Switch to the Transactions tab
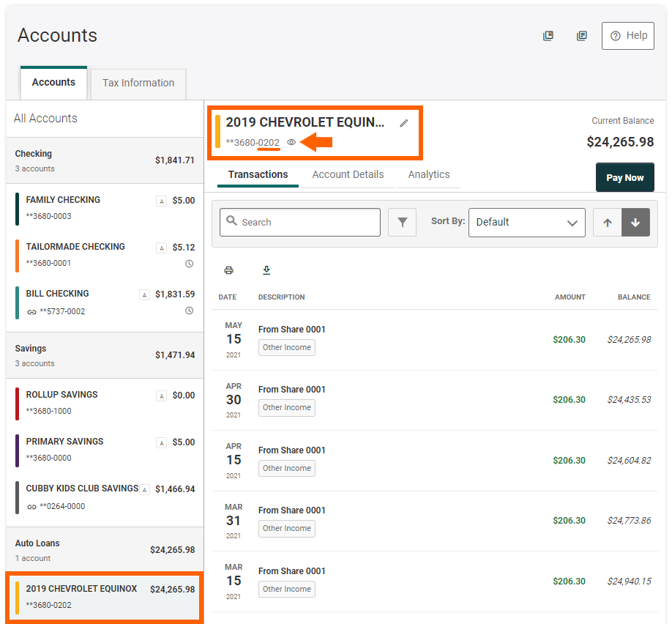The image size is (672, 624). click(258, 175)
